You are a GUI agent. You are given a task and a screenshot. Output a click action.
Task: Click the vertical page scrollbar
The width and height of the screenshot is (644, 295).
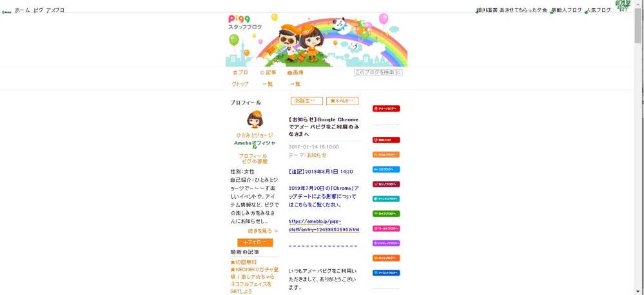(x=638, y=147)
